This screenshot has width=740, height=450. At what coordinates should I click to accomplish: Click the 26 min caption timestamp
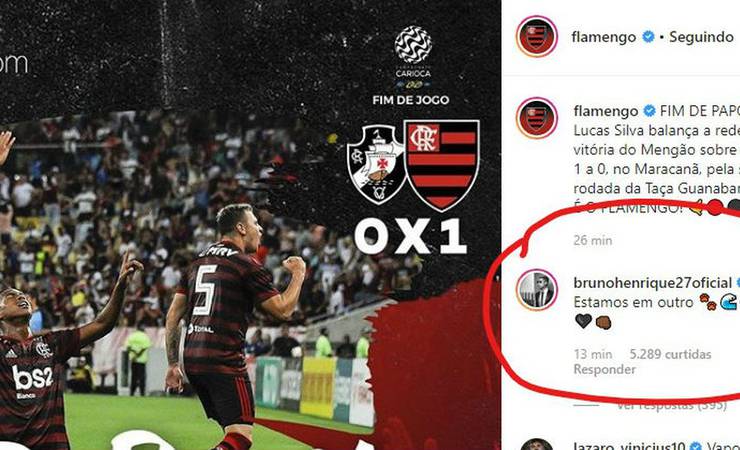coord(593,241)
